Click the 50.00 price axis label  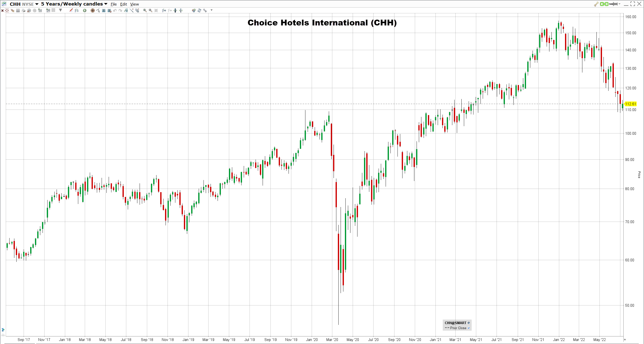coord(630,305)
